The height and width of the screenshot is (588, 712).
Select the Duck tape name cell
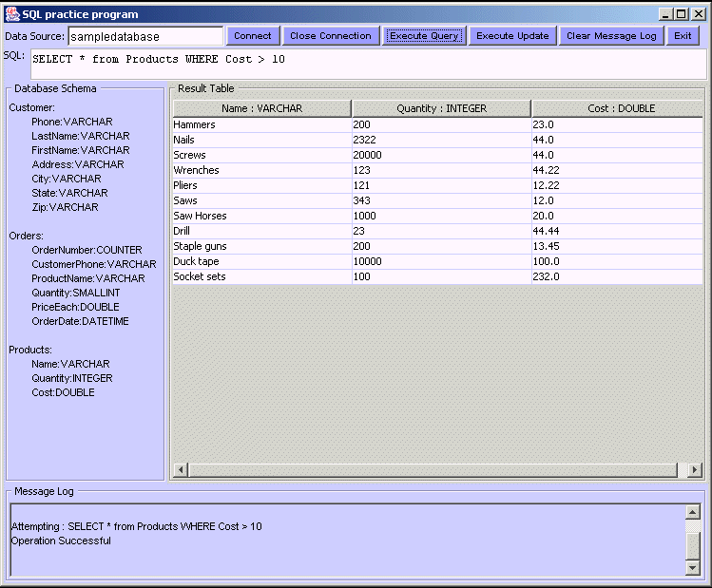click(262, 261)
